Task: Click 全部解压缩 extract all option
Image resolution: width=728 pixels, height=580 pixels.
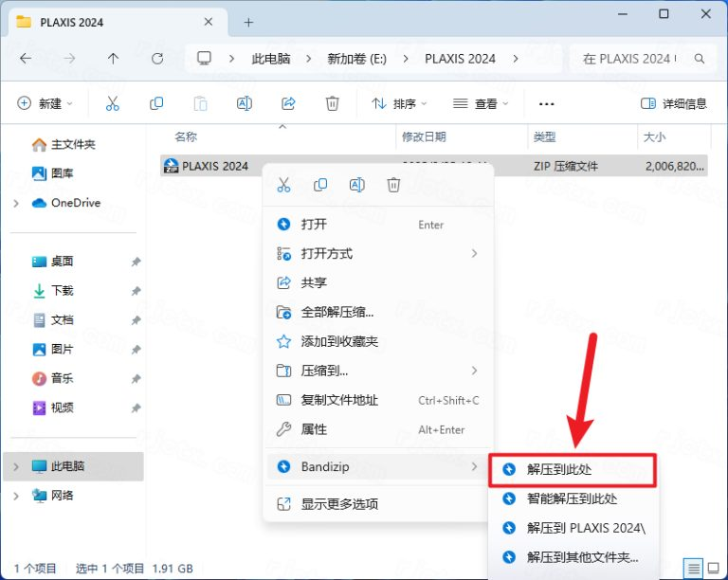Action: tap(337, 312)
